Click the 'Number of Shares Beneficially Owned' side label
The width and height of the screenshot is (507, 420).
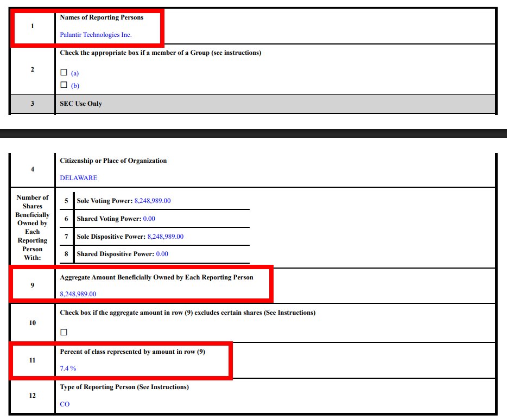pos(33,227)
